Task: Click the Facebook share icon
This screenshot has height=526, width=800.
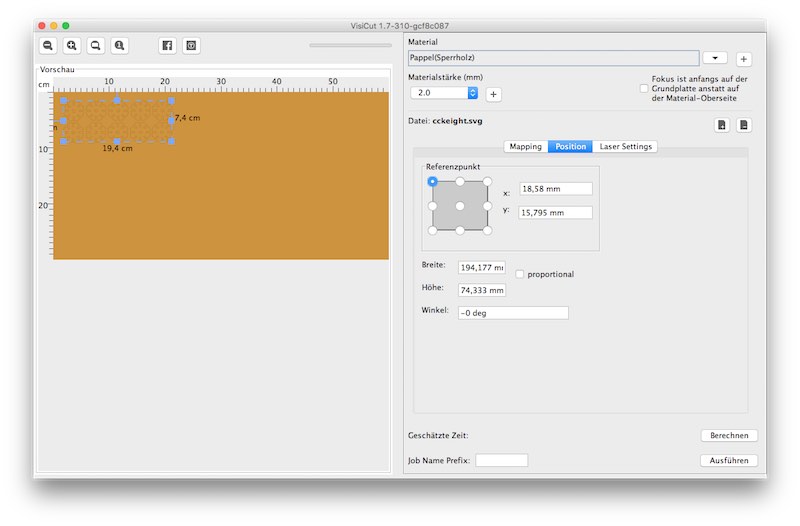Action: (x=167, y=45)
